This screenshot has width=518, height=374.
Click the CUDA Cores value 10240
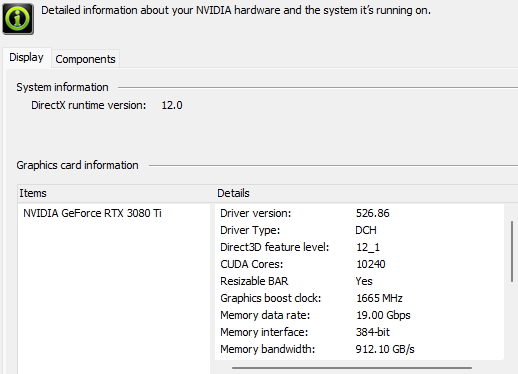(371, 264)
